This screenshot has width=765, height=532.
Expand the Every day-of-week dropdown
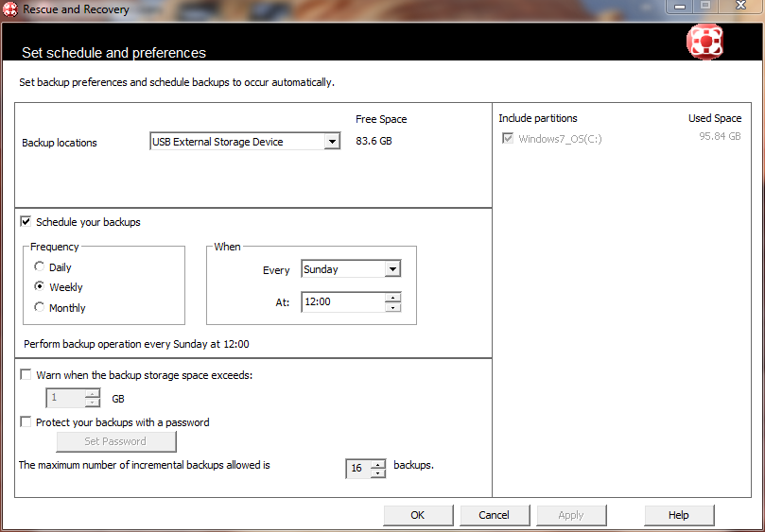coord(392,269)
